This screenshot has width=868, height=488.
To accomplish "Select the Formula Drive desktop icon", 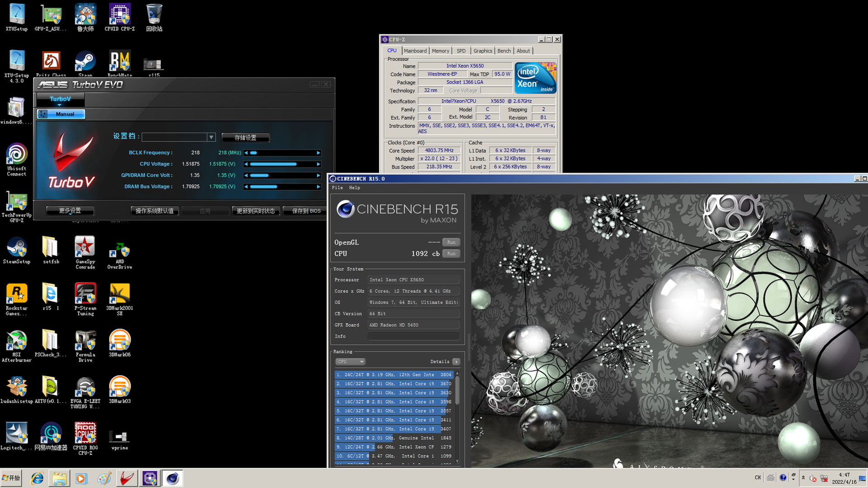I will tap(85, 346).
